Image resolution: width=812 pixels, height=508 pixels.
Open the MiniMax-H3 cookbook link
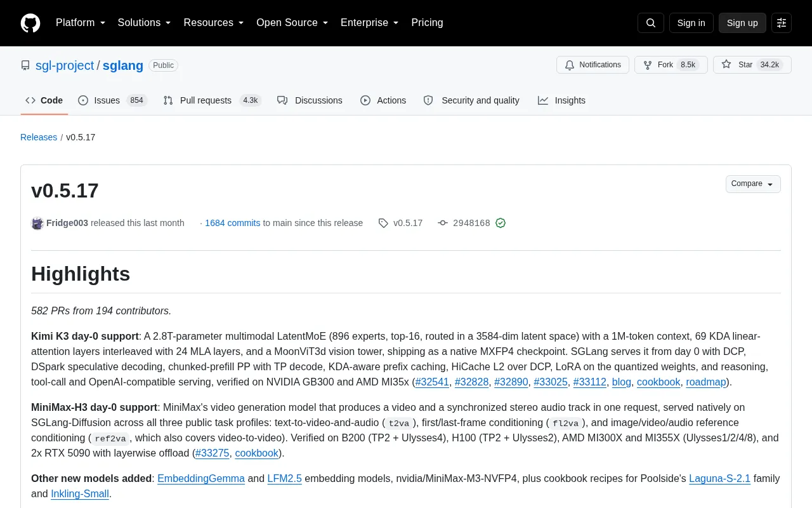coord(257,453)
